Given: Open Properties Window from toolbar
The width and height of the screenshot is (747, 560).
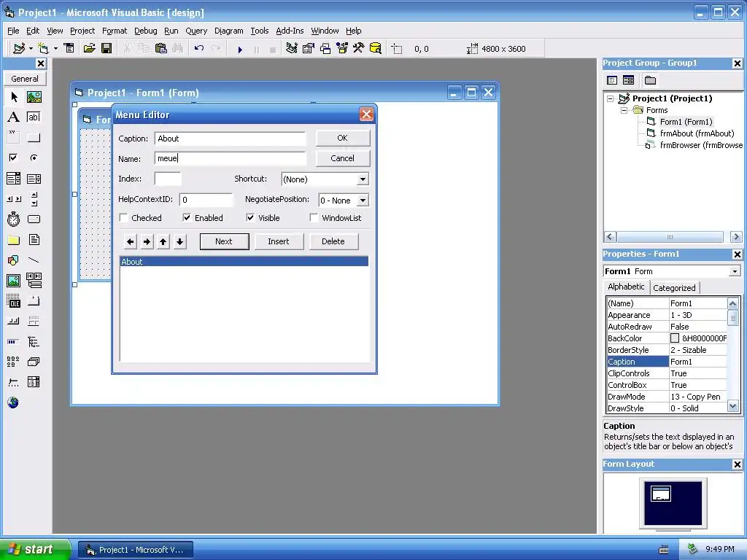Looking at the screenshot, I should [x=309, y=49].
